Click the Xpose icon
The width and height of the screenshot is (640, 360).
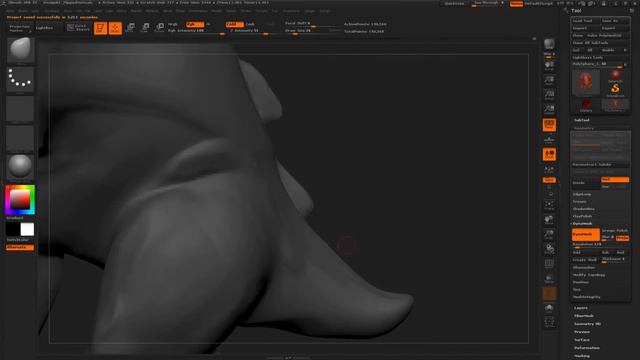click(549, 322)
